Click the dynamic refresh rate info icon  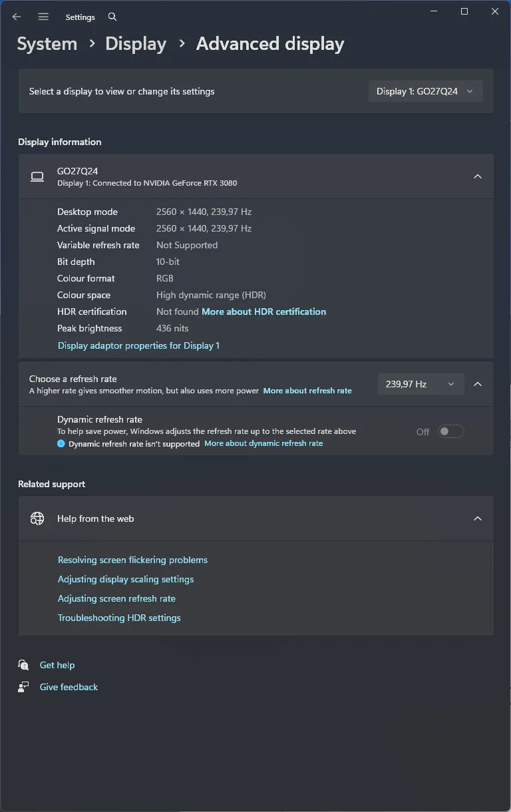click(61, 443)
